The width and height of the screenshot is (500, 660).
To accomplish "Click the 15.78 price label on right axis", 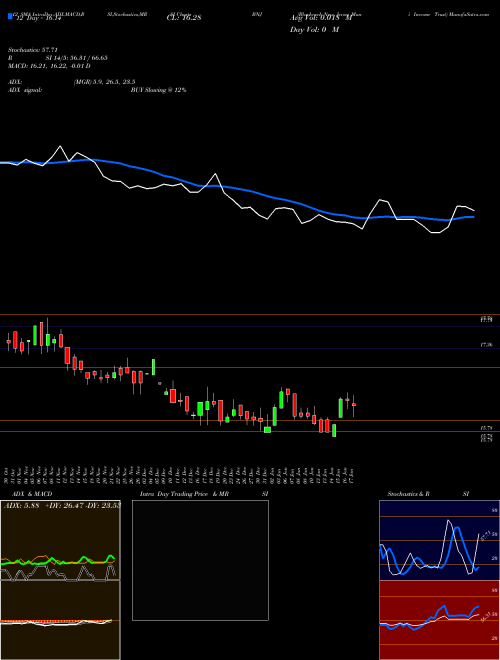I will point(487,428).
